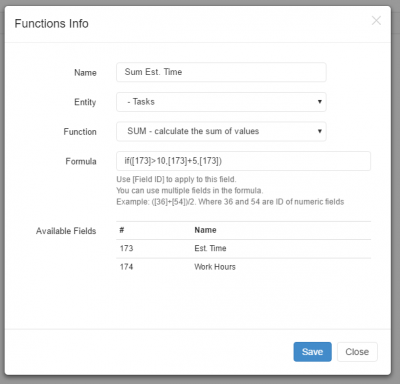Click the Est. Time field name

pos(210,248)
